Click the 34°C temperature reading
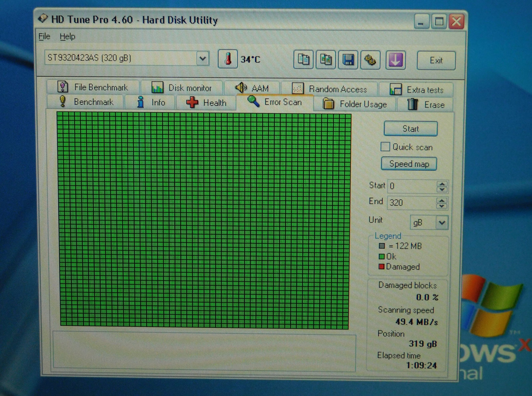 [x=250, y=60]
